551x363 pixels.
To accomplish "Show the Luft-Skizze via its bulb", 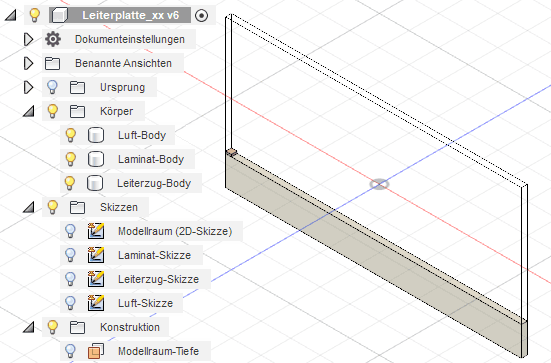I will click(x=71, y=303).
